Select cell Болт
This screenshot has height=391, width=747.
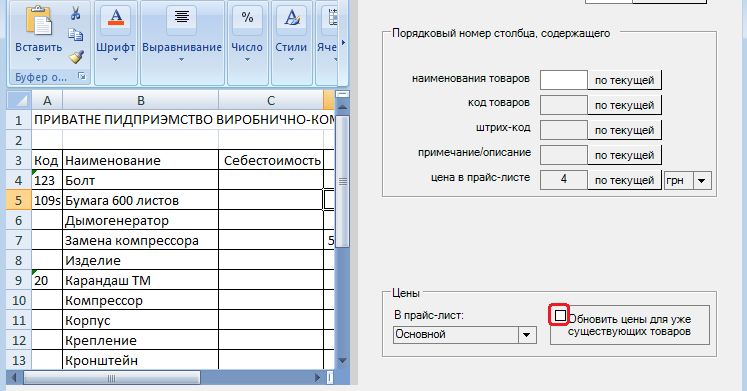pyautogui.click(x=141, y=180)
